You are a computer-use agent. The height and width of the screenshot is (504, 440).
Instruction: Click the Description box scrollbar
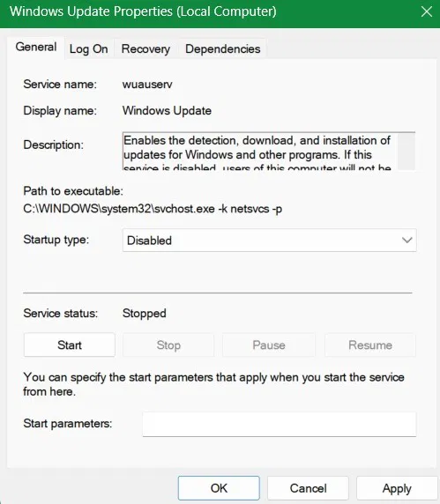click(406, 151)
